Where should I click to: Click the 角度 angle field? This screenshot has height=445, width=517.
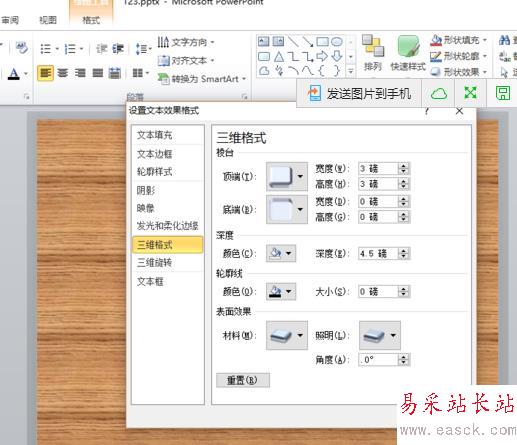[x=378, y=360]
